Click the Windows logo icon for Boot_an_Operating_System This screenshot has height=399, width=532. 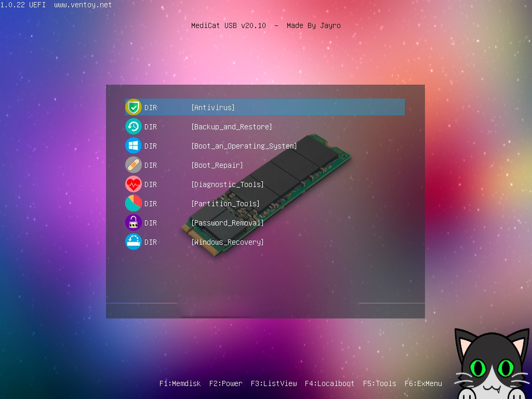point(134,146)
